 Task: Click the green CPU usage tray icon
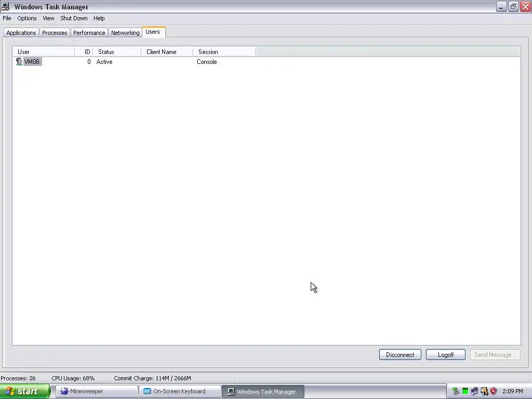click(x=465, y=391)
